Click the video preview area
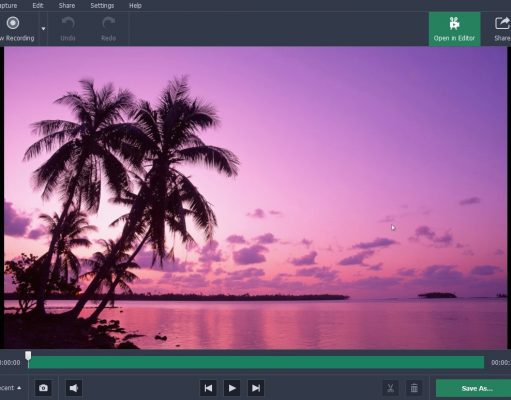The height and width of the screenshot is (400, 511). pyautogui.click(x=255, y=198)
